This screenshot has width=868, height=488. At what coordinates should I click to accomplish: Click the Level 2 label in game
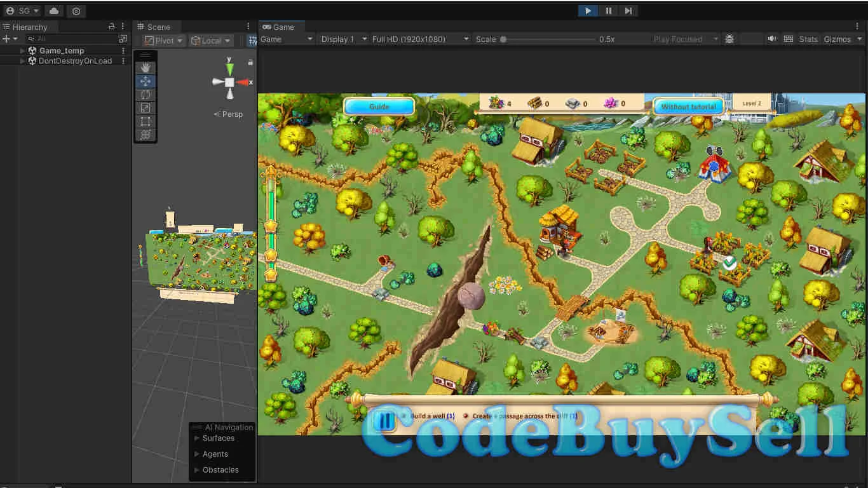click(x=752, y=103)
